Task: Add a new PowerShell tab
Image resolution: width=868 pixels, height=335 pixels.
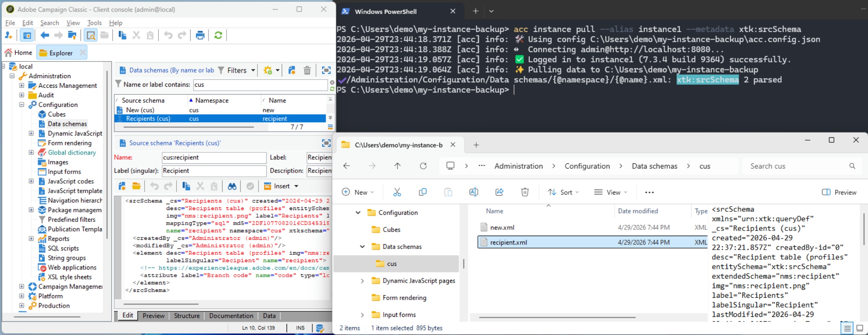Action: coord(475,11)
